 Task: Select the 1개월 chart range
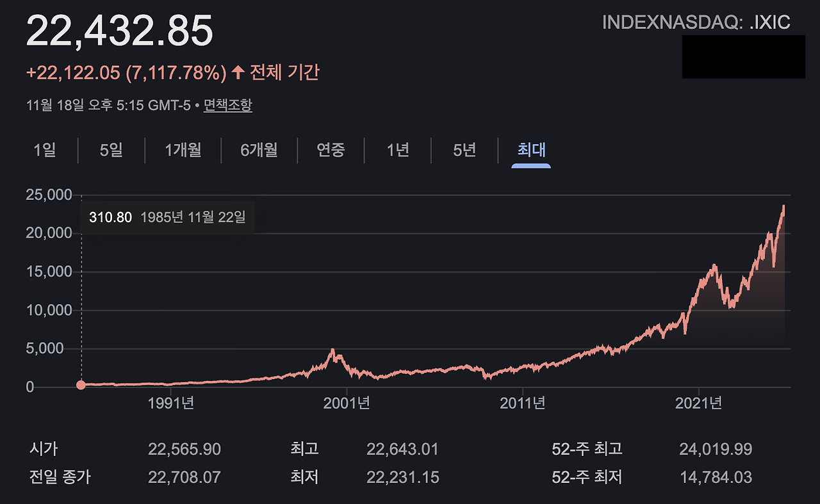point(183,150)
